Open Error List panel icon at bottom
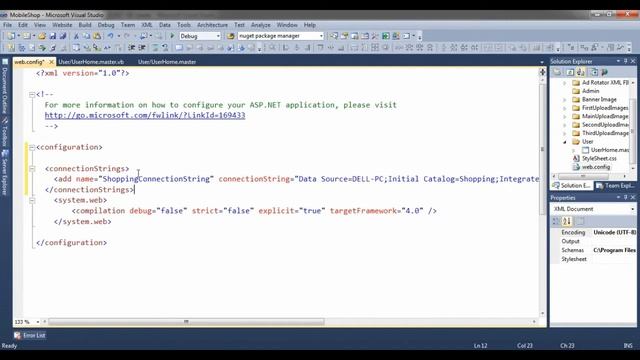Viewport: 640px width, 360px height. [17, 335]
